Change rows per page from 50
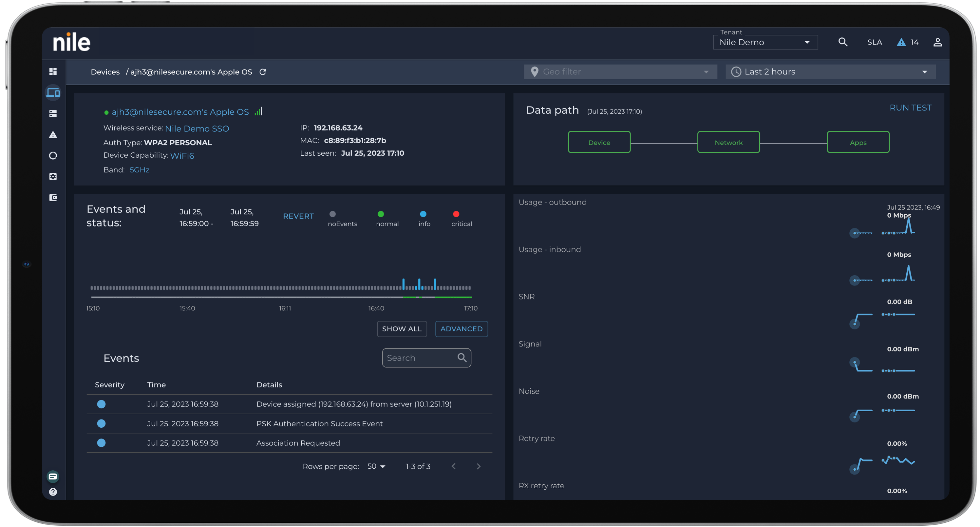 376,466
